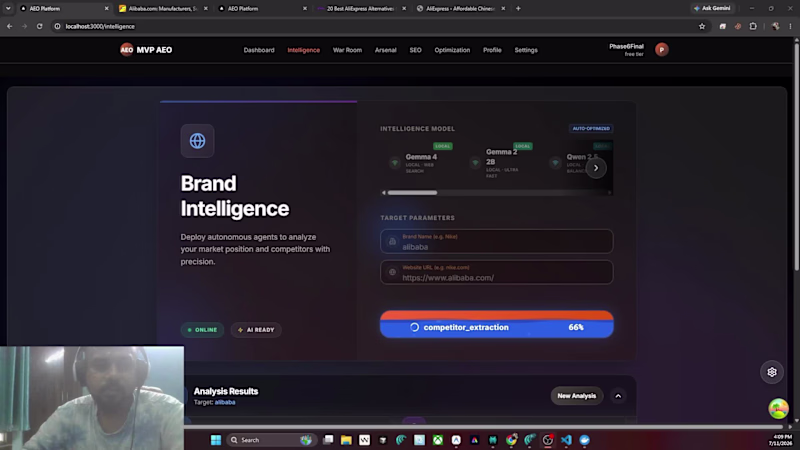
Task: Switch to 20 Best AliExpress Alternatives tab
Action: pos(360,8)
